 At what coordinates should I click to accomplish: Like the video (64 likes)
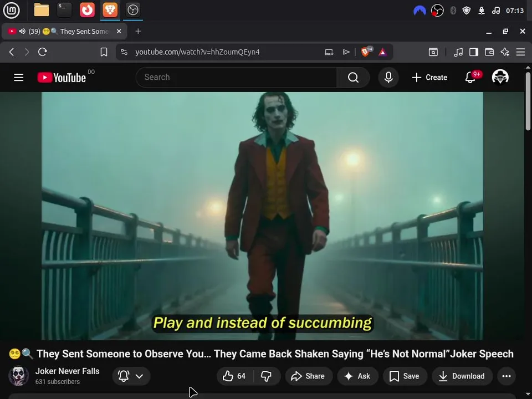234,376
